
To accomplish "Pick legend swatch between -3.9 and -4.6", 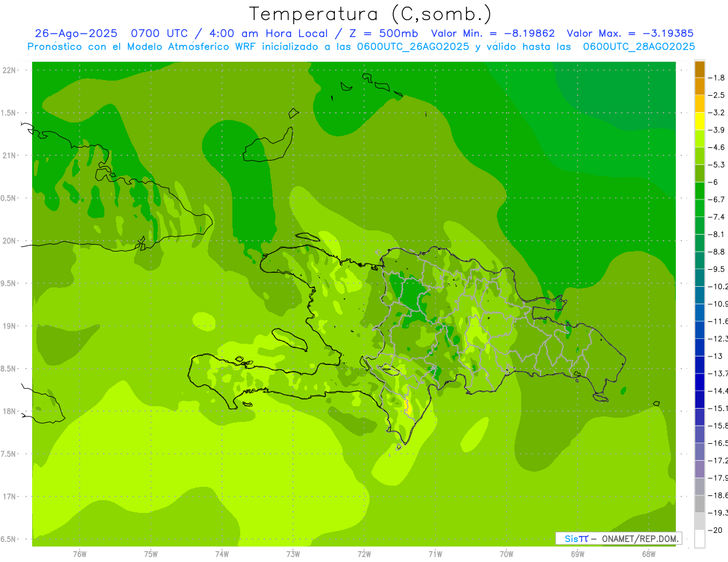I will click(x=699, y=138).
